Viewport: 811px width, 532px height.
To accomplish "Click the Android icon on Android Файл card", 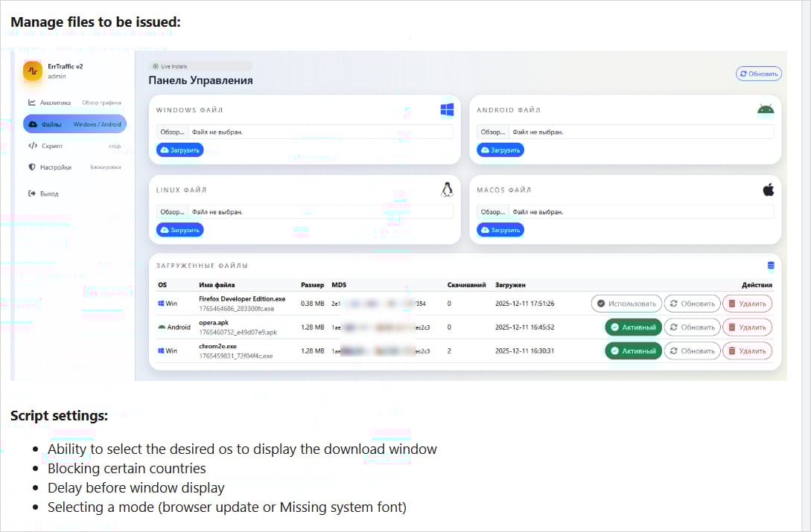I will 765,109.
